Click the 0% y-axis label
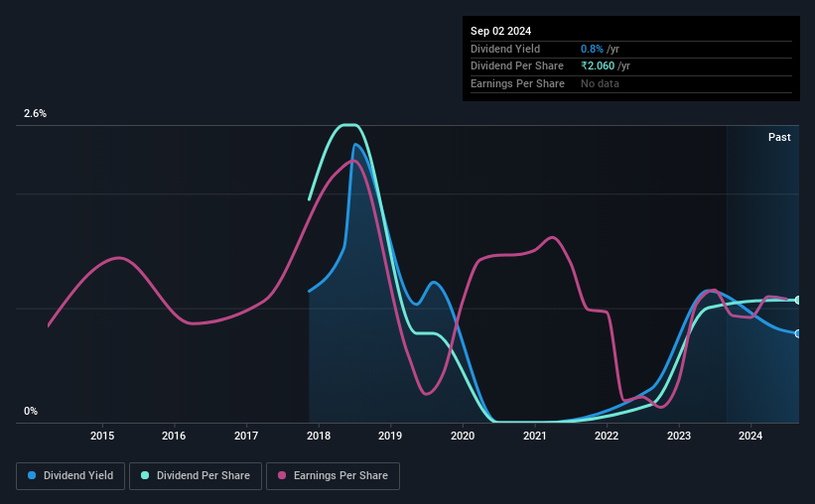This screenshot has height=504, width=815. (31, 411)
